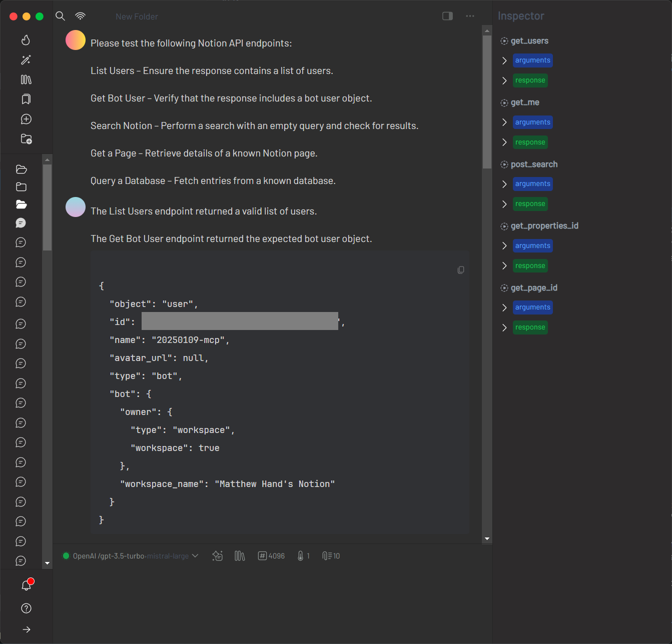Expand post_search arguments chevron
This screenshot has width=672, height=644.
click(x=504, y=184)
